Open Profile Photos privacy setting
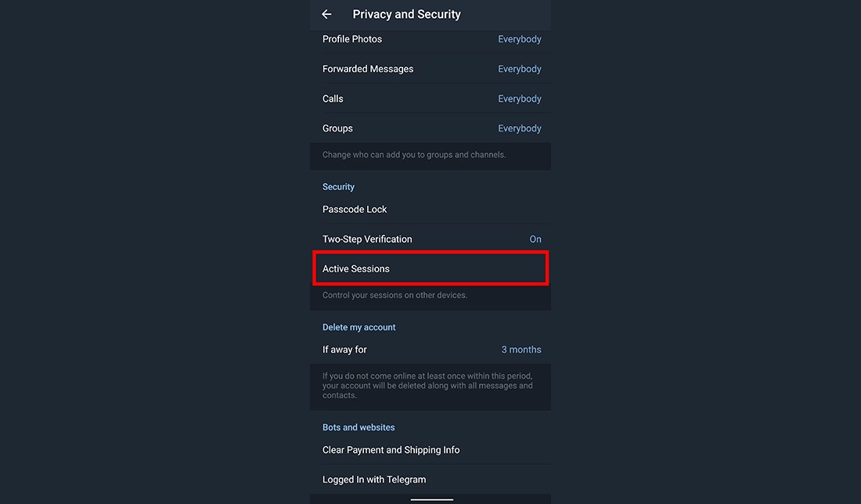Image resolution: width=861 pixels, height=504 pixels. [x=352, y=39]
